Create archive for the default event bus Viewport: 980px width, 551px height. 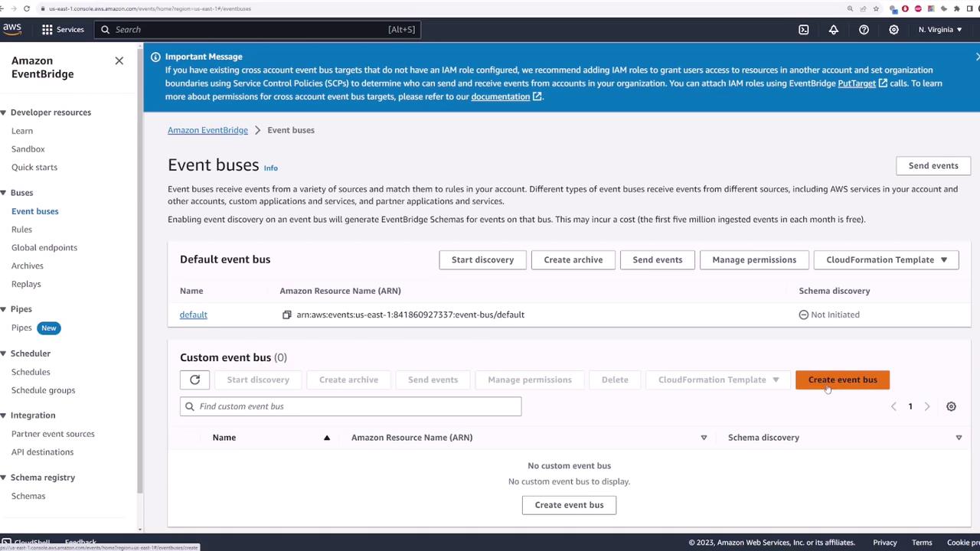[573, 259]
